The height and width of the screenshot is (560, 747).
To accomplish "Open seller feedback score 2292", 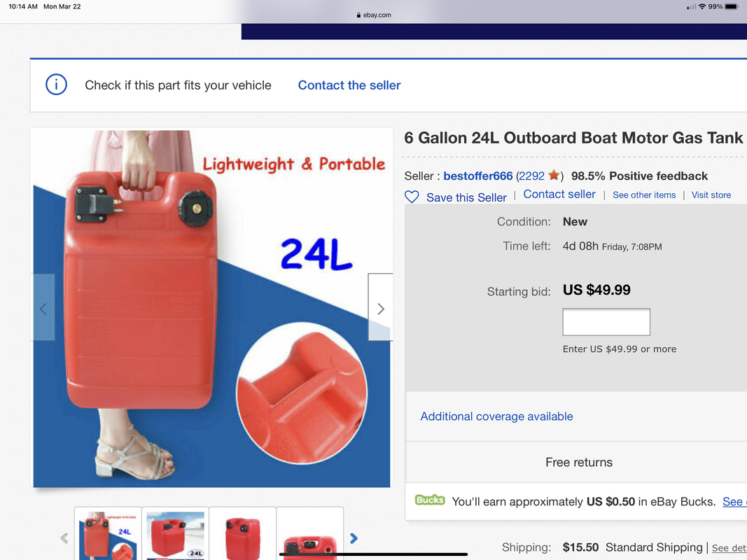I will 531,176.
